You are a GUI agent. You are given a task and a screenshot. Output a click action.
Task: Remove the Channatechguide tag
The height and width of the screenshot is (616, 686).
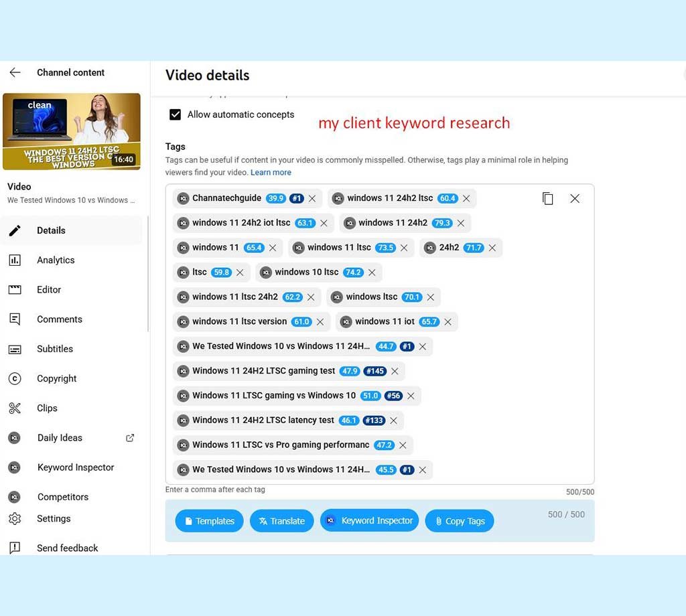(x=312, y=198)
